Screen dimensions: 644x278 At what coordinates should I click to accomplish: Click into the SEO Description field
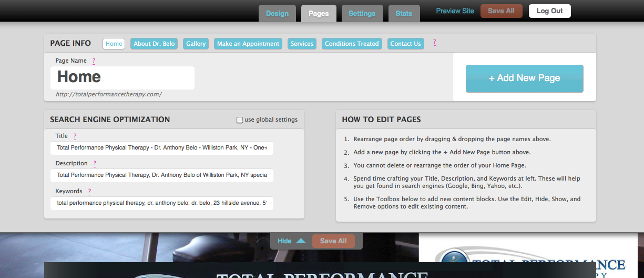click(162, 175)
